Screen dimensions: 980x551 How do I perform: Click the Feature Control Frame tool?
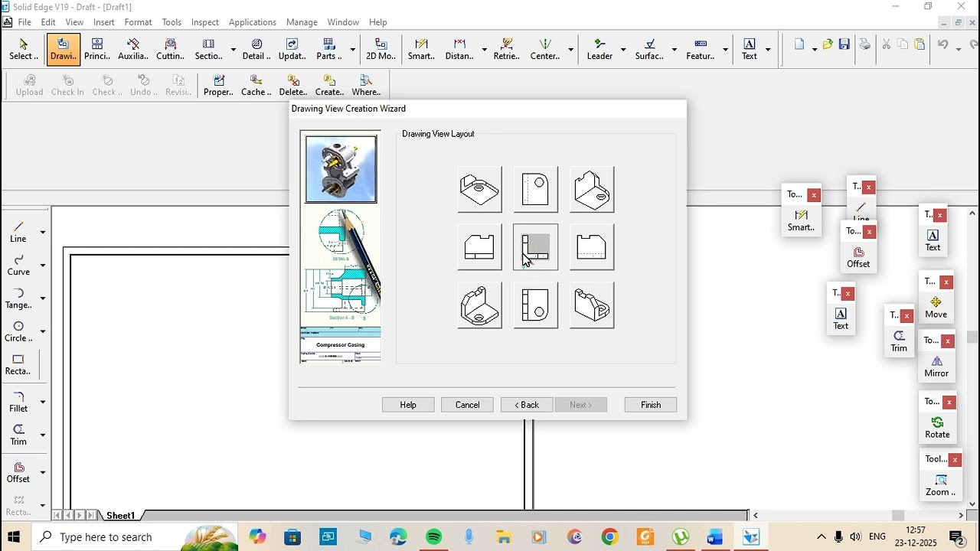(x=701, y=50)
